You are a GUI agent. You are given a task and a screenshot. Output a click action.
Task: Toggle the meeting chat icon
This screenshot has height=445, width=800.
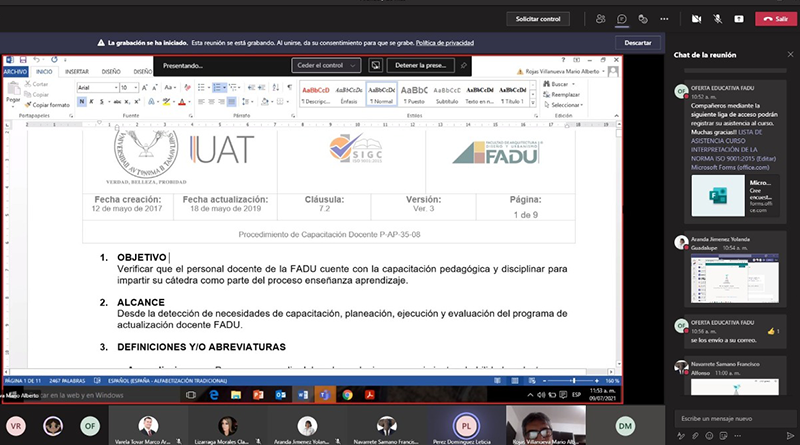(621, 19)
